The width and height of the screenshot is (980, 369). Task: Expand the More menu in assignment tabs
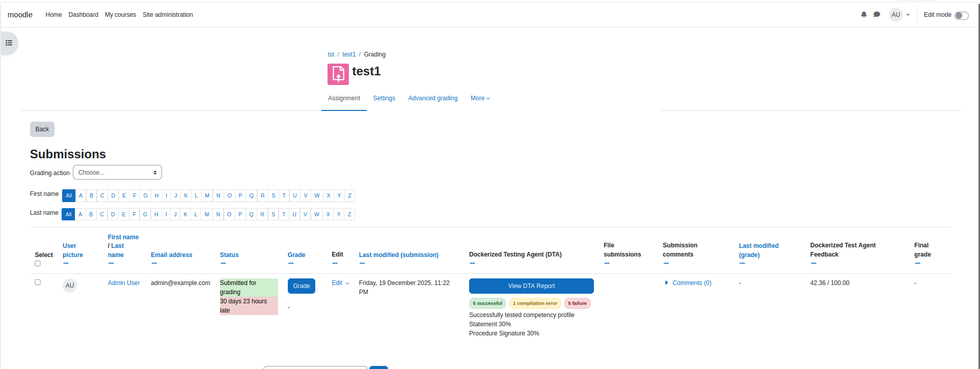(480, 98)
